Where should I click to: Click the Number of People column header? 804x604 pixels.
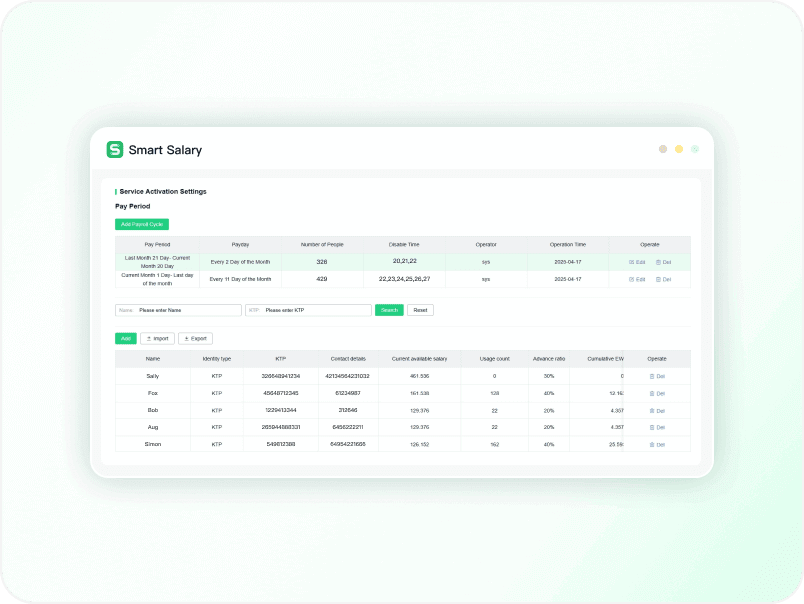pos(322,244)
